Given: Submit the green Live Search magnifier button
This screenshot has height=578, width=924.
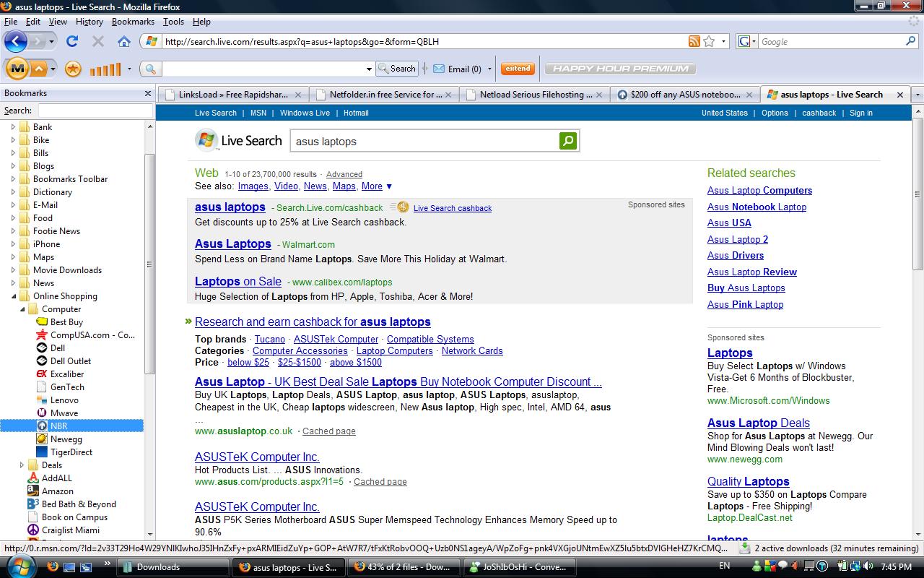Looking at the screenshot, I should pyautogui.click(x=568, y=141).
